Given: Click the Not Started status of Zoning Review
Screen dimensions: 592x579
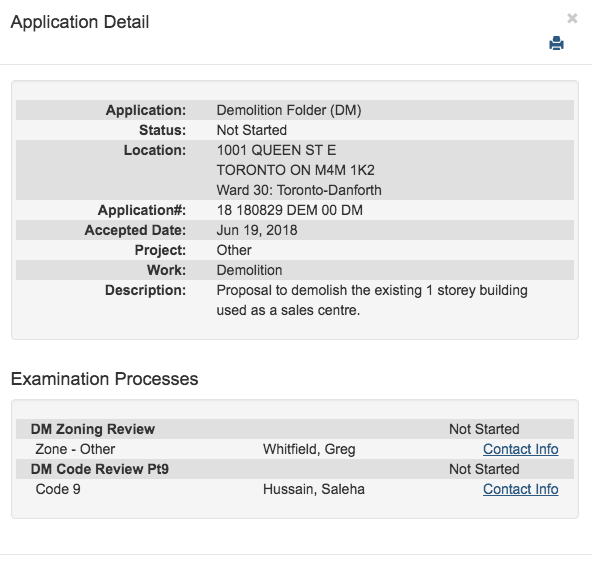Looking at the screenshot, I should [484, 429].
